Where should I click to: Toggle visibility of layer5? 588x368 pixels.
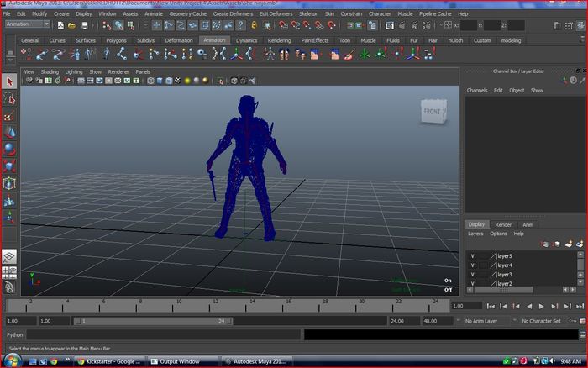(472, 256)
